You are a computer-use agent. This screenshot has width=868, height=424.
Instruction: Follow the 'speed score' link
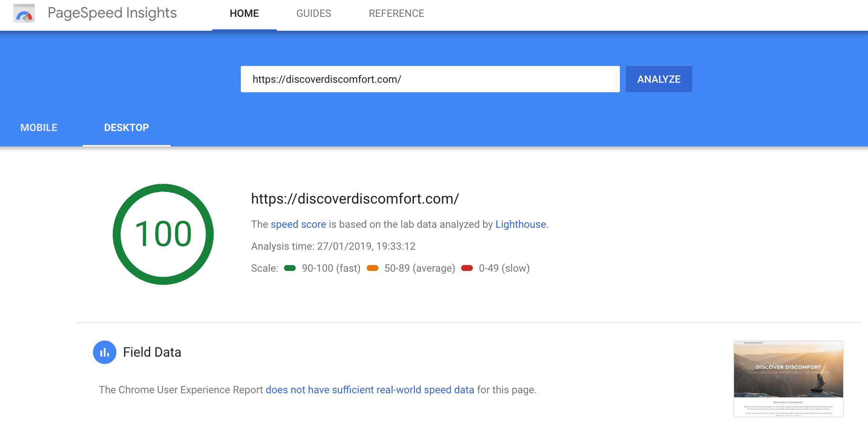pos(298,224)
